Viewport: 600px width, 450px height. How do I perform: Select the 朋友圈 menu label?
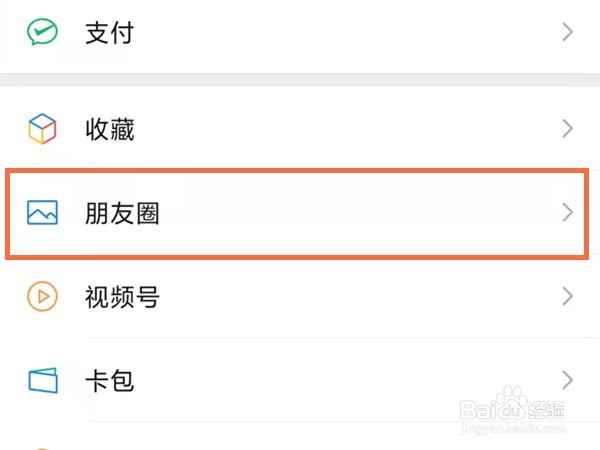click(123, 213)
